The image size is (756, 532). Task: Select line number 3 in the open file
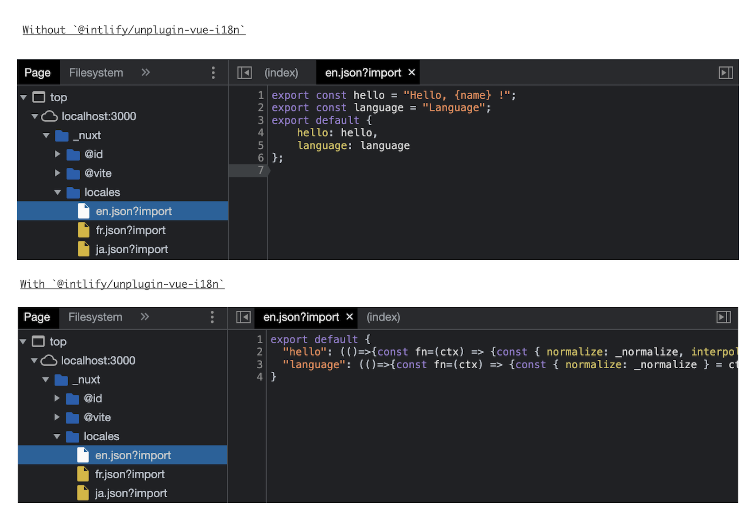click(260, 120)
